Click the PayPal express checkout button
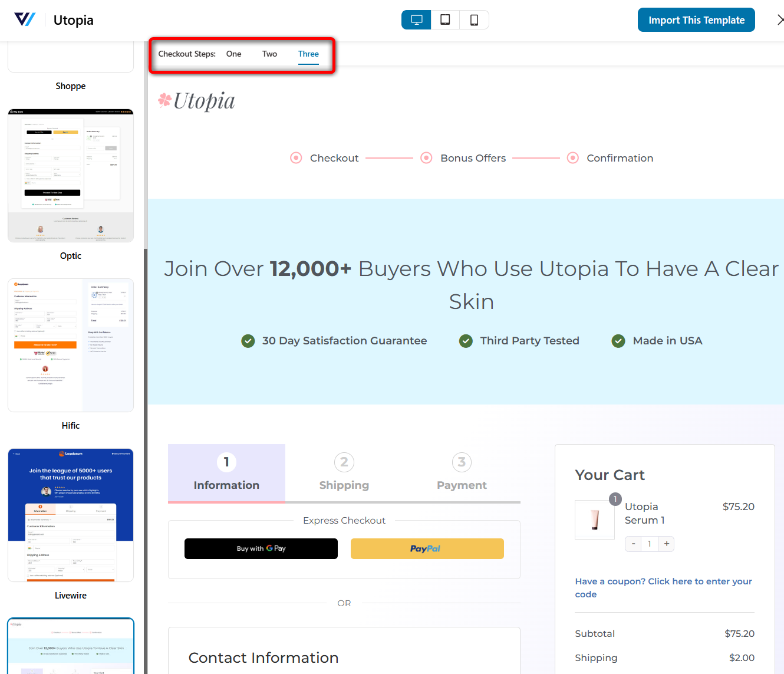The width and height of the screenshot is (784, 674). (x=427, y=548)
